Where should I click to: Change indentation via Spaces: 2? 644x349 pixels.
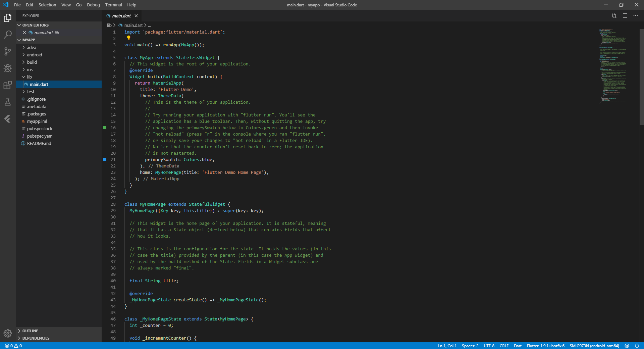470,346
